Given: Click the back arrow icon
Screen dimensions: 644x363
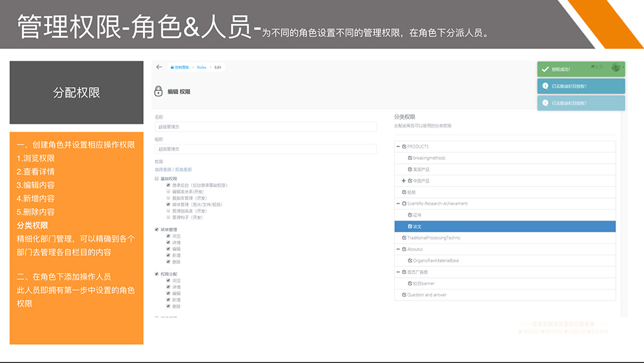Looking at the screenshot, I should tap(159, 67).
